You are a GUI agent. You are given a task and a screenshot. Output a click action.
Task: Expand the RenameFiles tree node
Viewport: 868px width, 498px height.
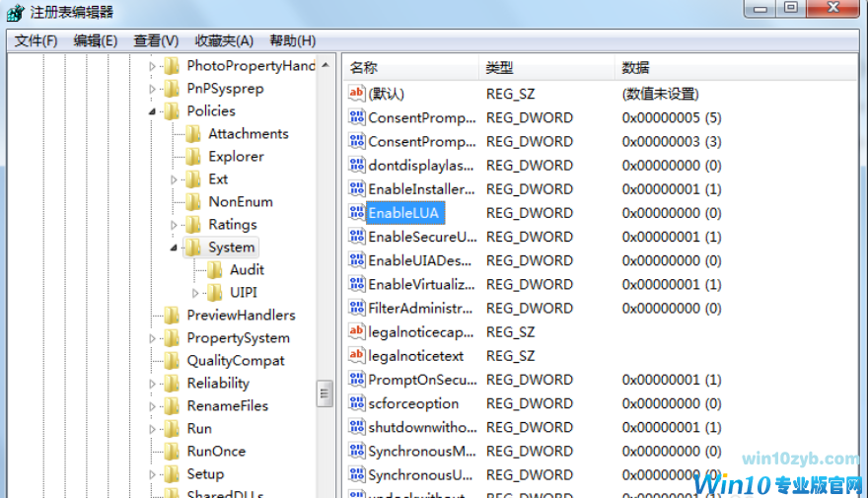(152, 406)
